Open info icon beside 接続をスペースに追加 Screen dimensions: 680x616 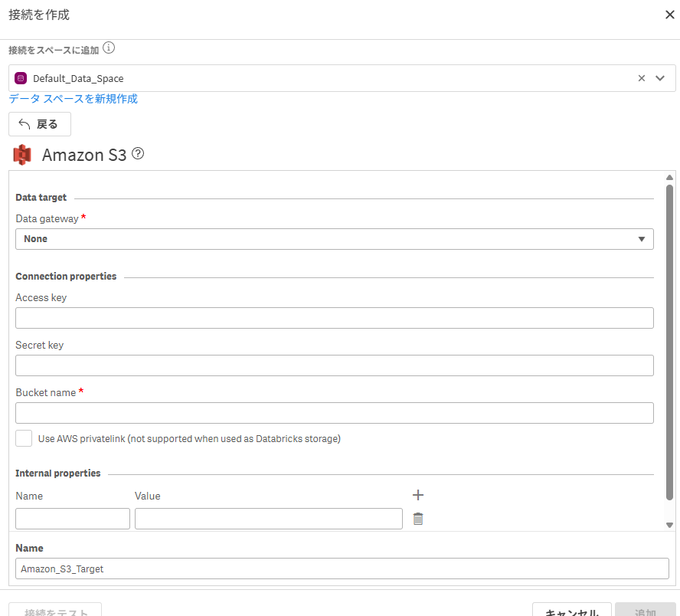109,48
